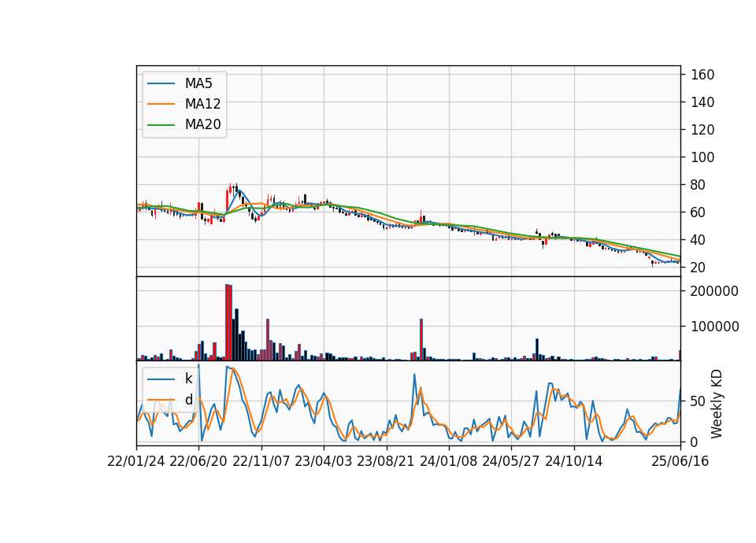Click the 120 price axis value
Screen dimensions: 756x543
(702, 130)
